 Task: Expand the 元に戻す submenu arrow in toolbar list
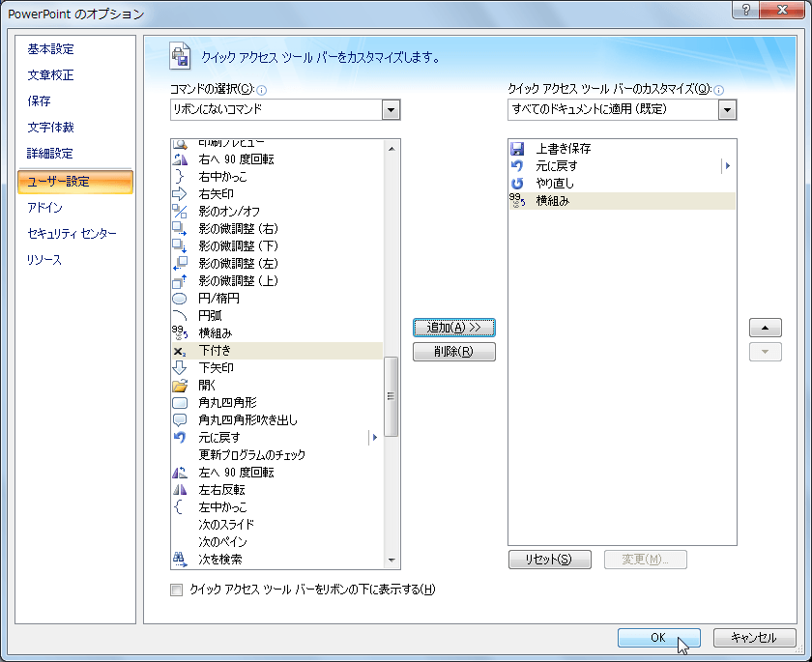point(728,165)
